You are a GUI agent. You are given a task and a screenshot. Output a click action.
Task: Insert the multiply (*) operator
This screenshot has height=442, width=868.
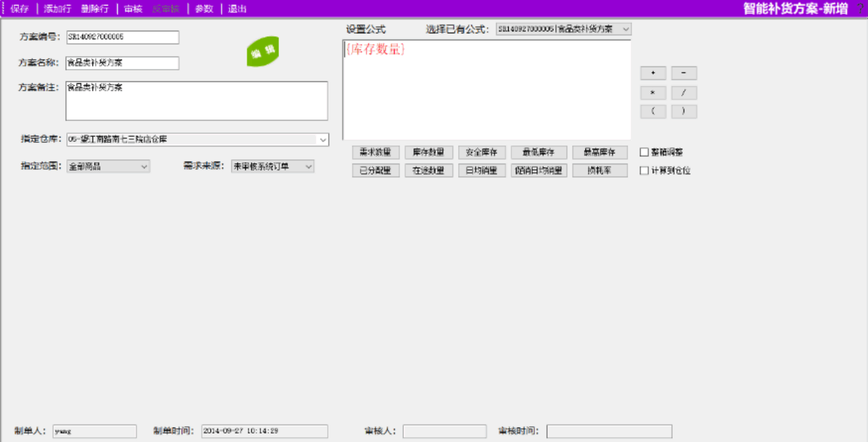[653, 93]
